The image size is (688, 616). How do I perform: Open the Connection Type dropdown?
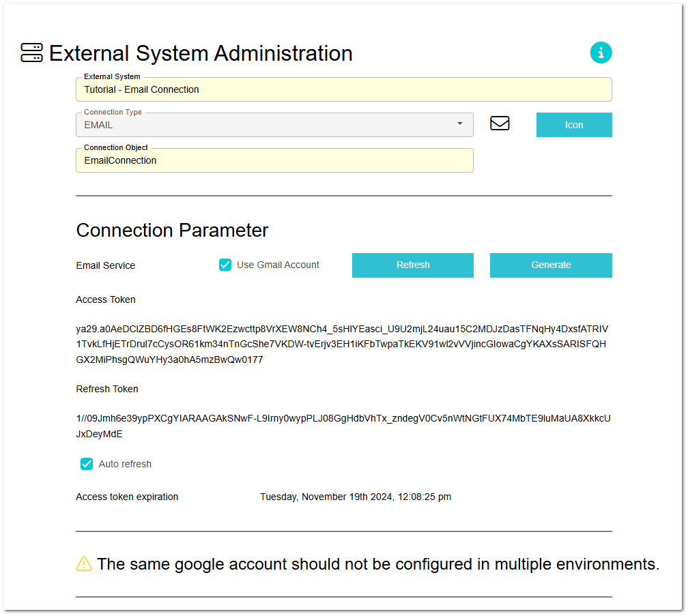click(x=274, y=125)
